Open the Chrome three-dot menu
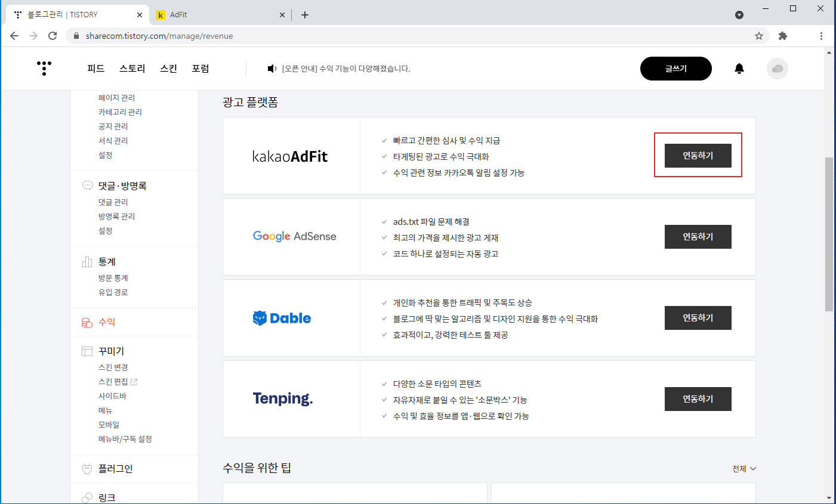 (821, 36)
